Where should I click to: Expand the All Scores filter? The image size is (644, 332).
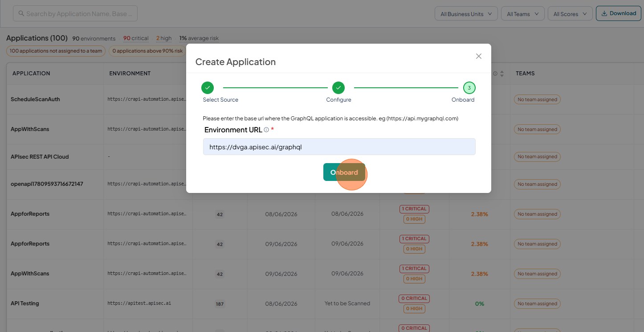point(570,14)
